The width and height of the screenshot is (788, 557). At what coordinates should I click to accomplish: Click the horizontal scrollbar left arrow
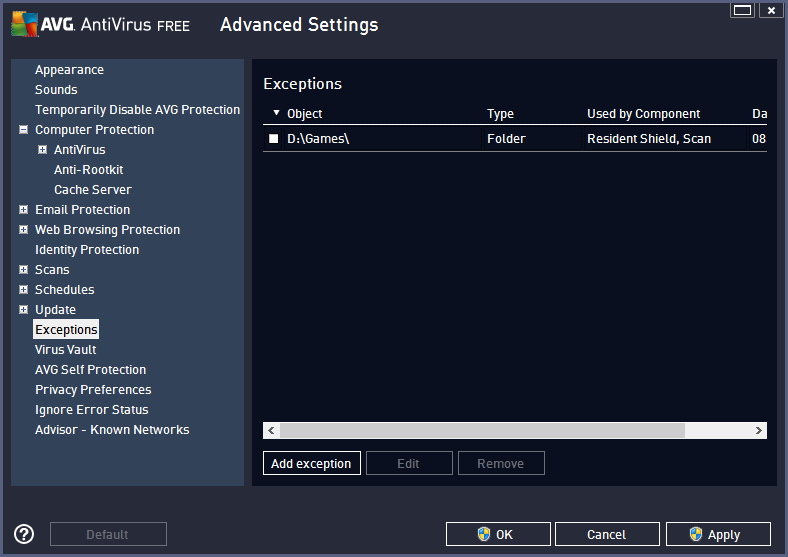click(x=271, y=430)
